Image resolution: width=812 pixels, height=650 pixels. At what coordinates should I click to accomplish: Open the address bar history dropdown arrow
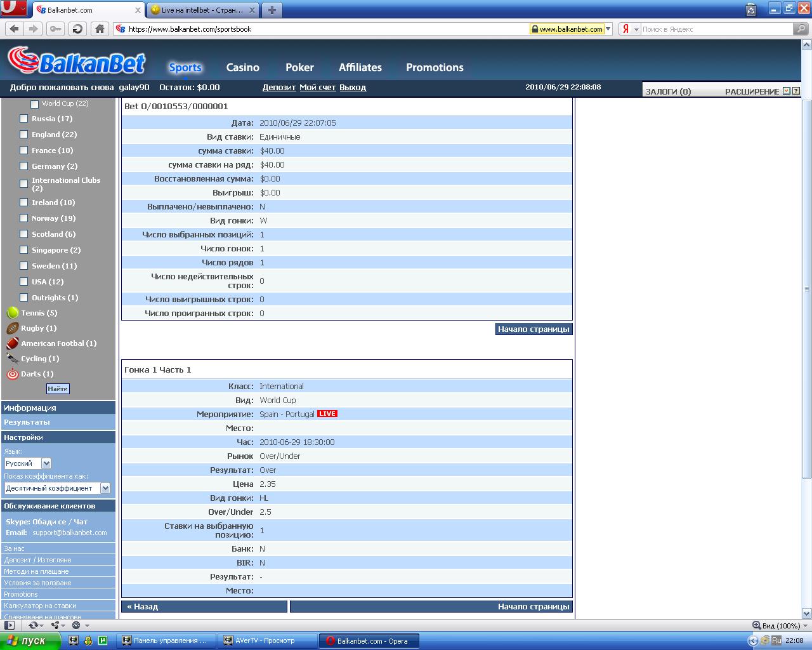tap(608, 29)
